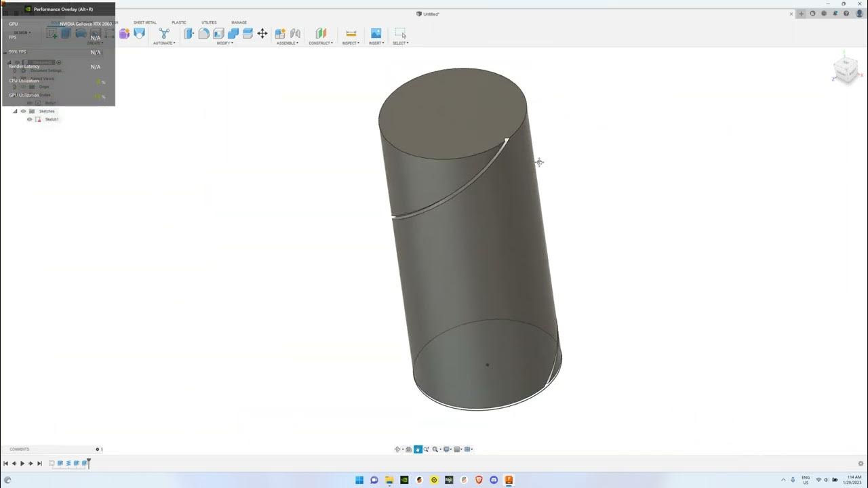This screenshot has width=868, height=488.
Task: Open the Windows Start menu
Action: (x=359, y=480)
